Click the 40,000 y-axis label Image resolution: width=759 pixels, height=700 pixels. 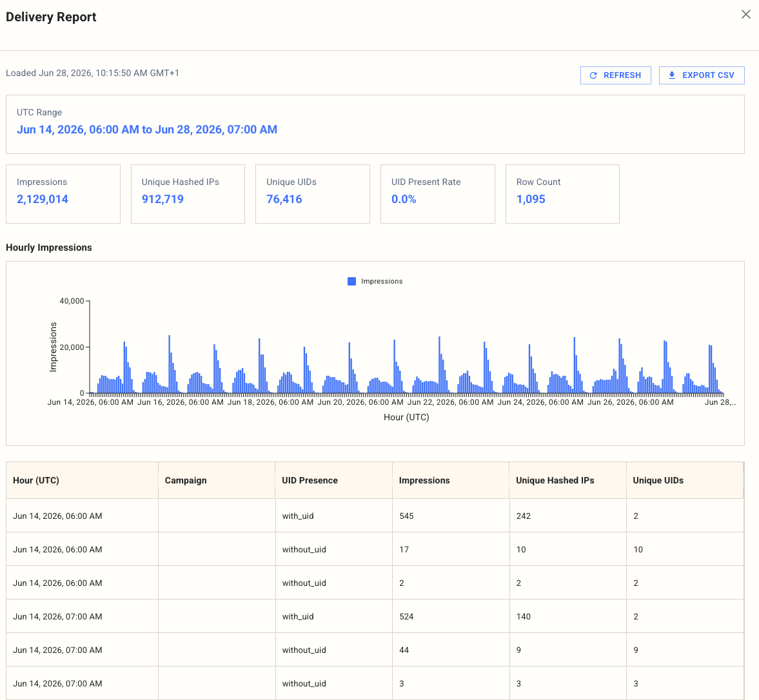click(x=72, y=301)
